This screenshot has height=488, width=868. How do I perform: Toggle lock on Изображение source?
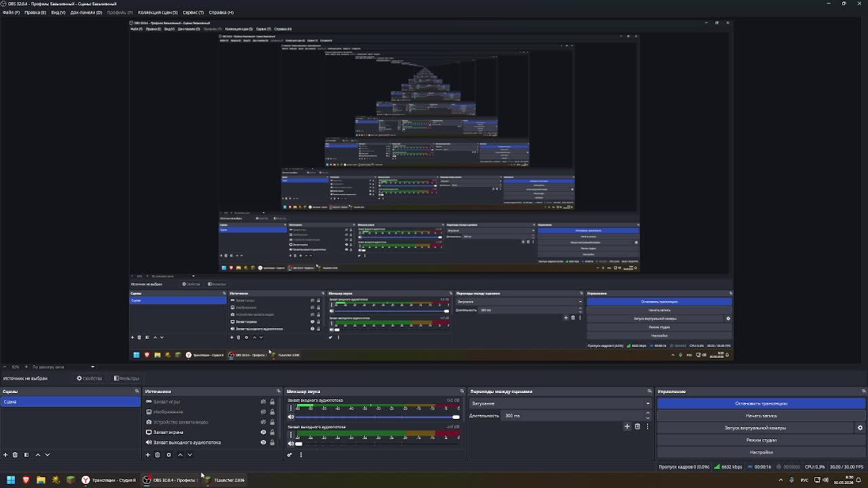(x=273, y=412)
